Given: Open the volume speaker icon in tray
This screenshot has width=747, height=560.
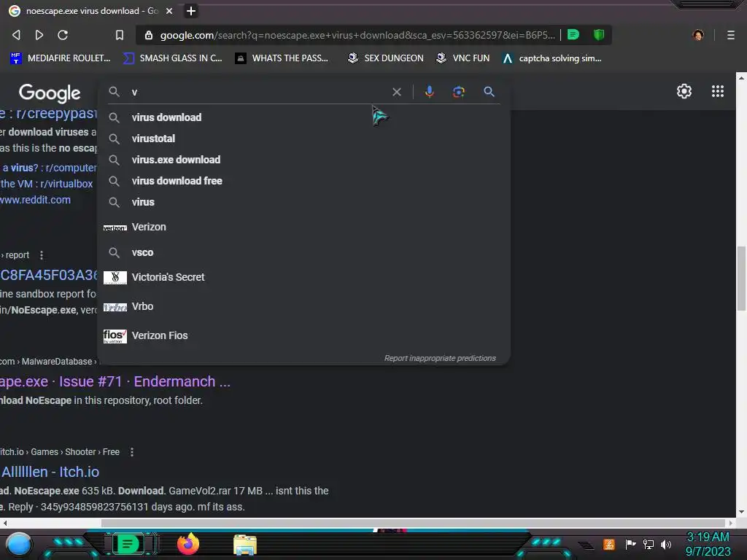Looking at the screenshot, I should click(666, 544).
